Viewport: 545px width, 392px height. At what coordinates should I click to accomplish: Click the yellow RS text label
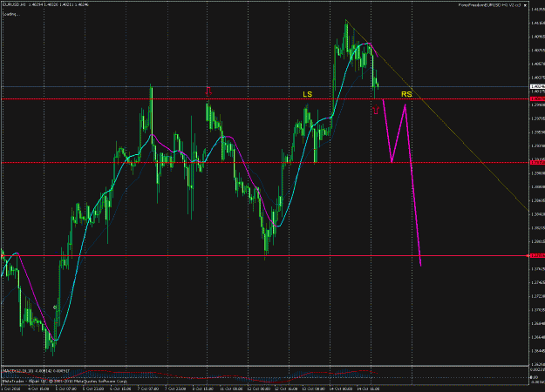pos(406,94)
